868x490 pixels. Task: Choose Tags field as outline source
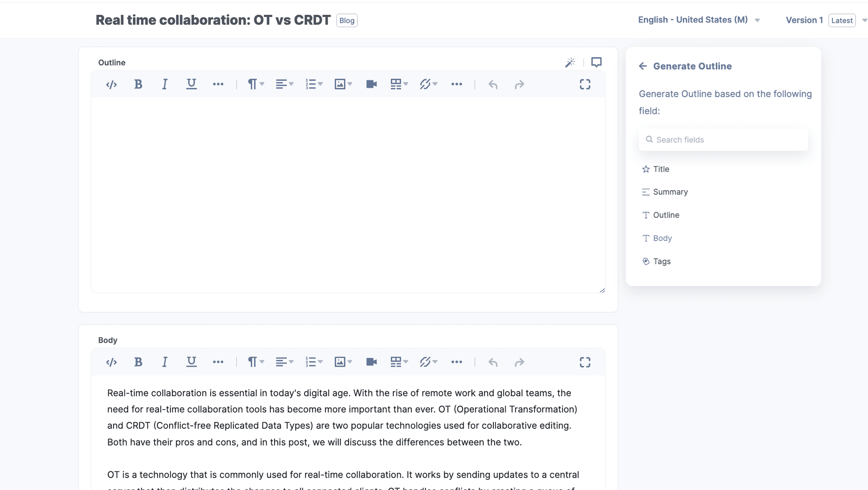click(662, 261)
